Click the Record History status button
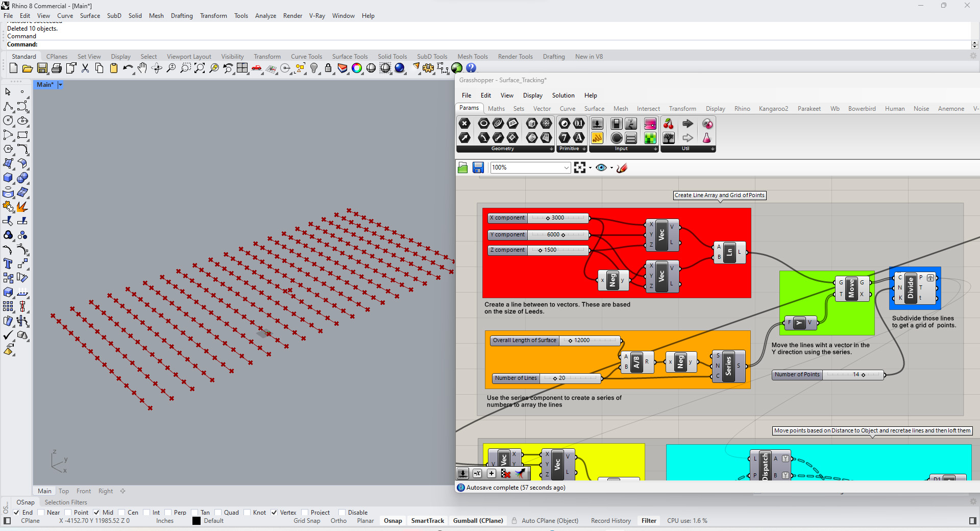 tap(610, 521)
